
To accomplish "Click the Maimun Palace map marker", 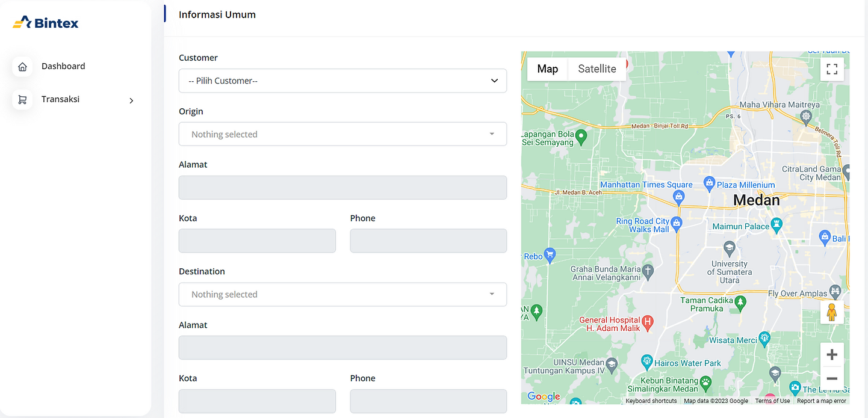I will 777,226.
